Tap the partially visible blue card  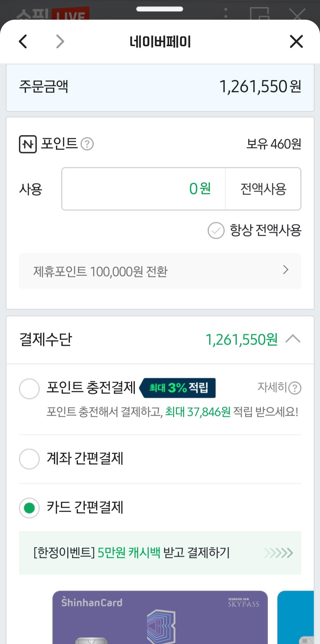tap(296, 617)
